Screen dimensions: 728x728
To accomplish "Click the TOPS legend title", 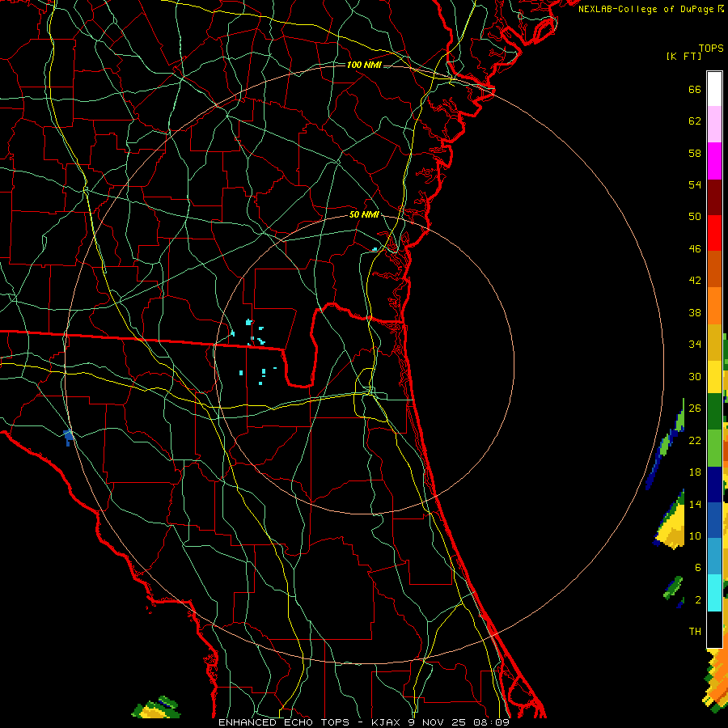I will click(x=711, y=48).
